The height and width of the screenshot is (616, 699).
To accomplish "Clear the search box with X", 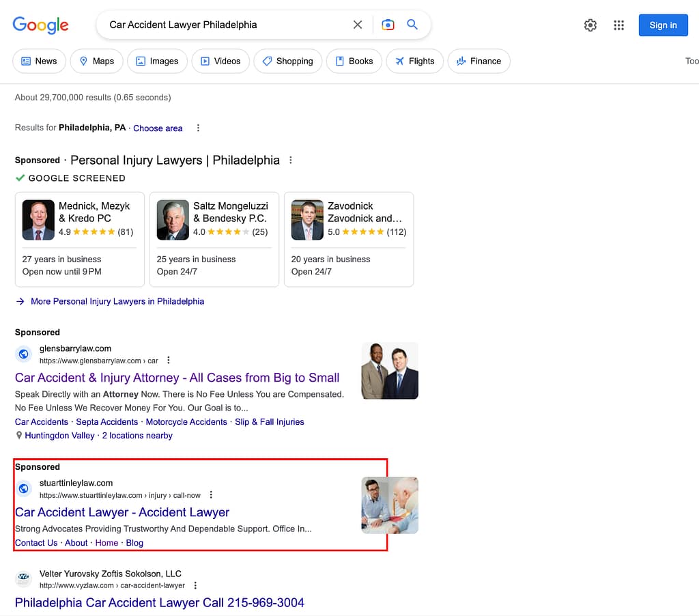I will pyautogui.click(x=358, y=25).
